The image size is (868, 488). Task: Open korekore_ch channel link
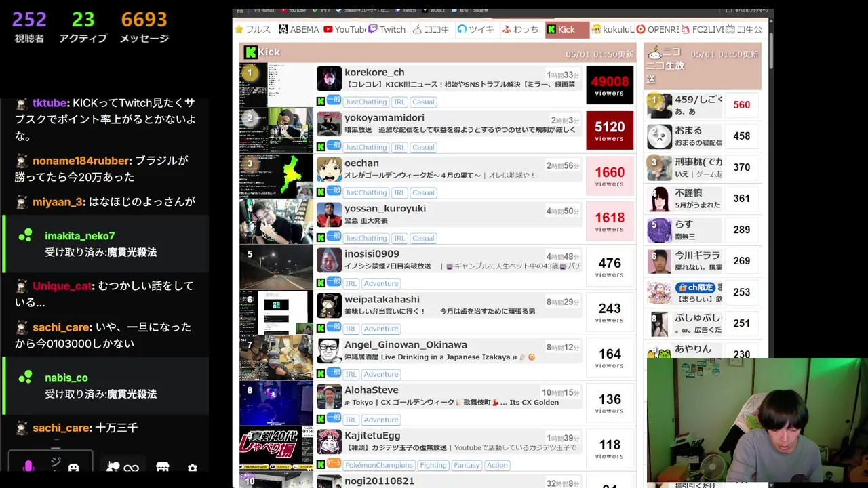[374, 73]
